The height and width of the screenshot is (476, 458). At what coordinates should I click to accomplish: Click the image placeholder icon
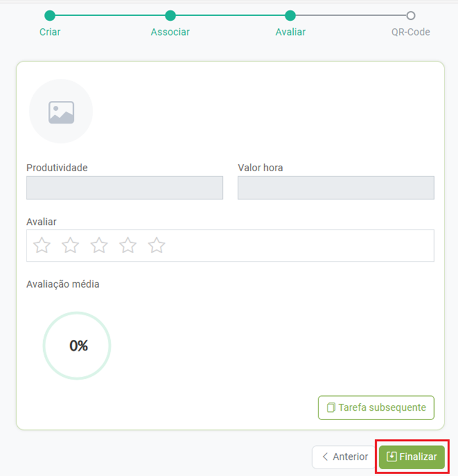tap(61, 112)
